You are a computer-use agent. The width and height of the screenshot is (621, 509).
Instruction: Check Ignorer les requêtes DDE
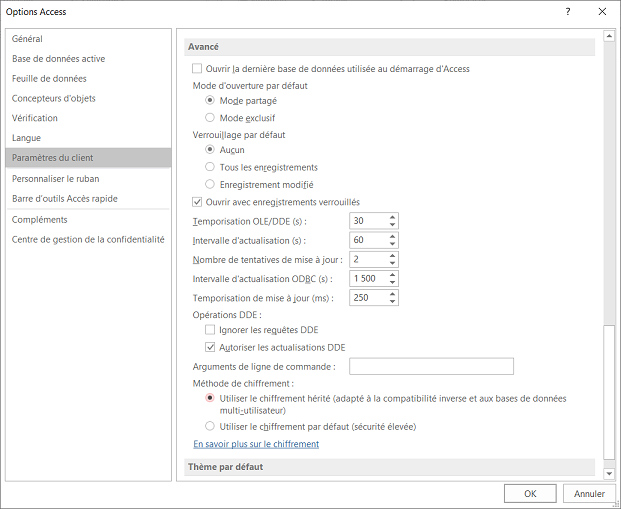coord(210,329)
